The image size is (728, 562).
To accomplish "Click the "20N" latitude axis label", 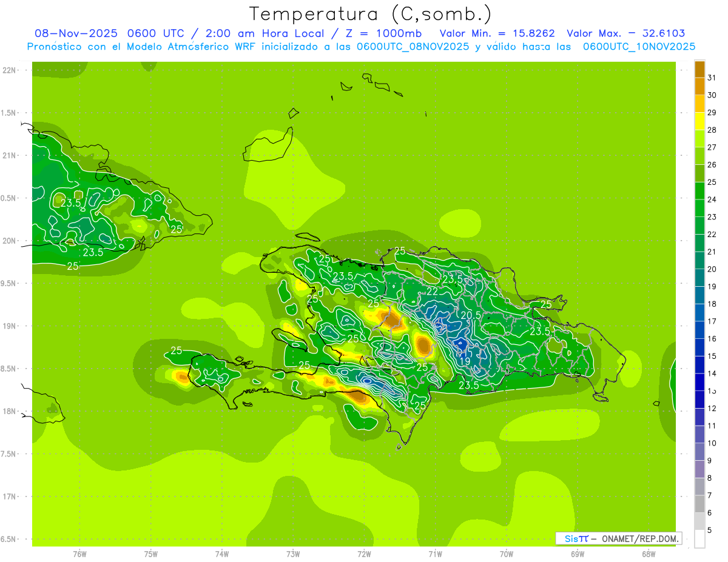I will point(9,241).
